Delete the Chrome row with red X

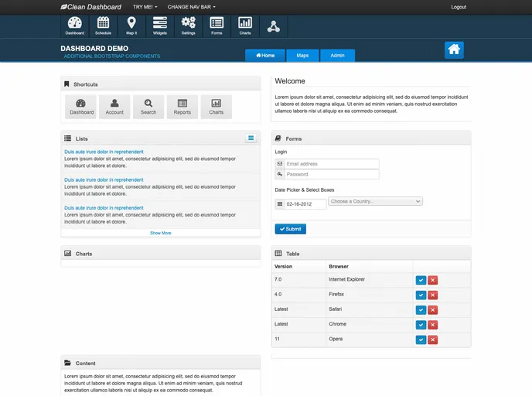click(x=432, y=325)
